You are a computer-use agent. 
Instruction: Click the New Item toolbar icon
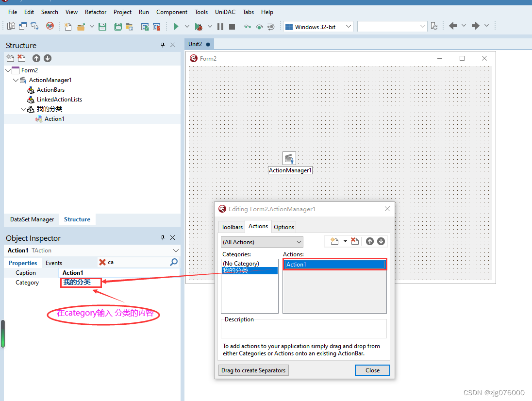click(68, 26)
